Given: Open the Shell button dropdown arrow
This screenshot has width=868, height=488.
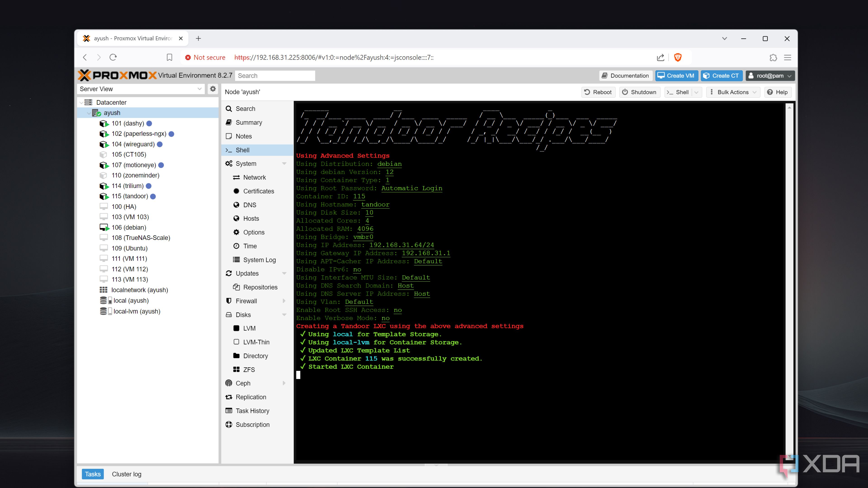Looking at the screenshot, I should pyautogui.click(x=696, y=92).
